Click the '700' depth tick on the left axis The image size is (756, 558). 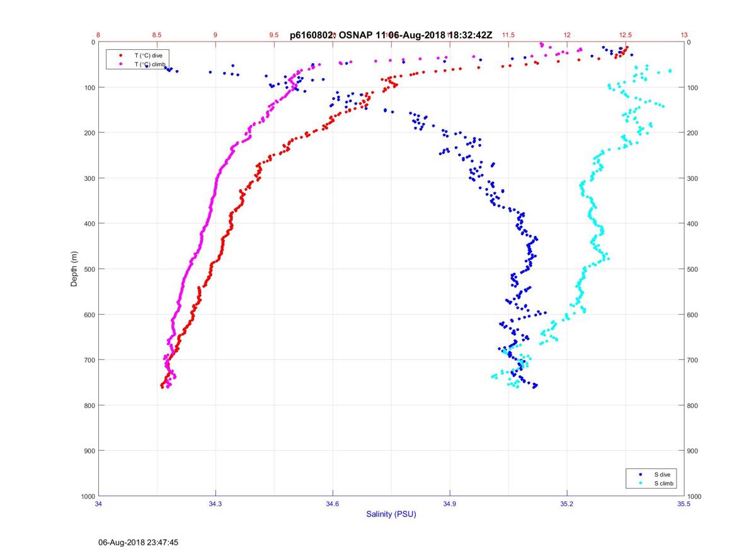click(x=89, y=360)
